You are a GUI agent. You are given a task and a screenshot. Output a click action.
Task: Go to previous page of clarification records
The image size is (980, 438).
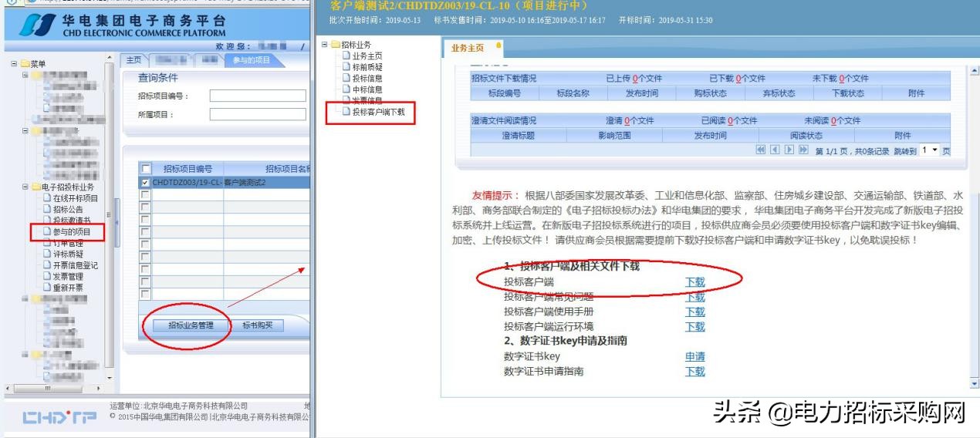[776, 150]
